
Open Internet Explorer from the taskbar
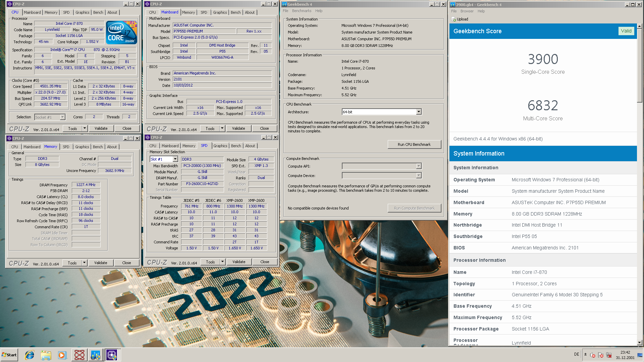(30, 355)
